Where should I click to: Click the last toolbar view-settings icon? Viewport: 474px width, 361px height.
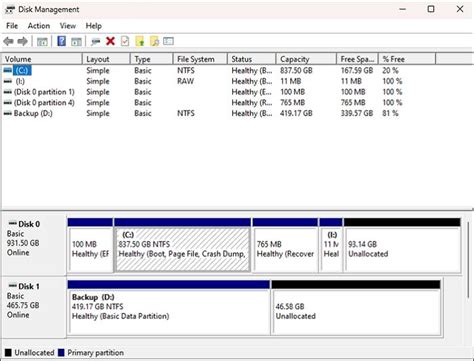tap(168, 41)
